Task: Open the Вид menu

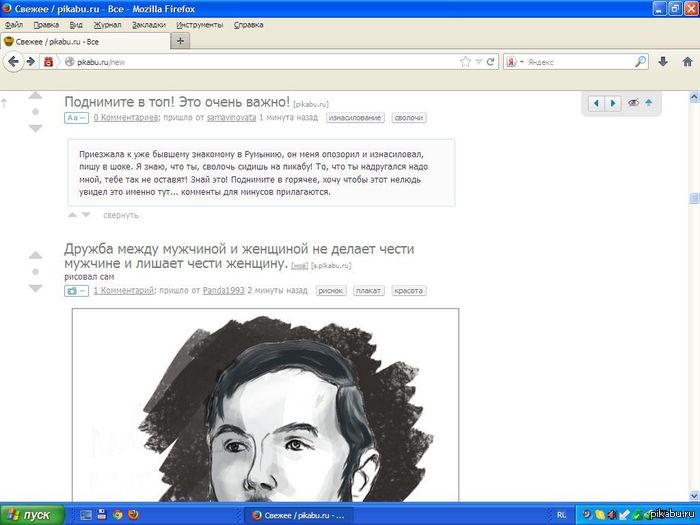Action: [76, 25]
